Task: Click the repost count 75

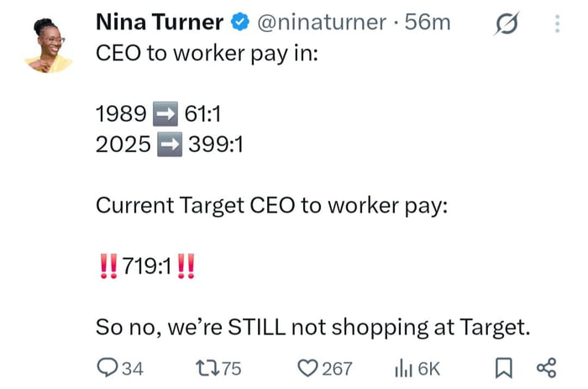Action: [x=231, y=368]
